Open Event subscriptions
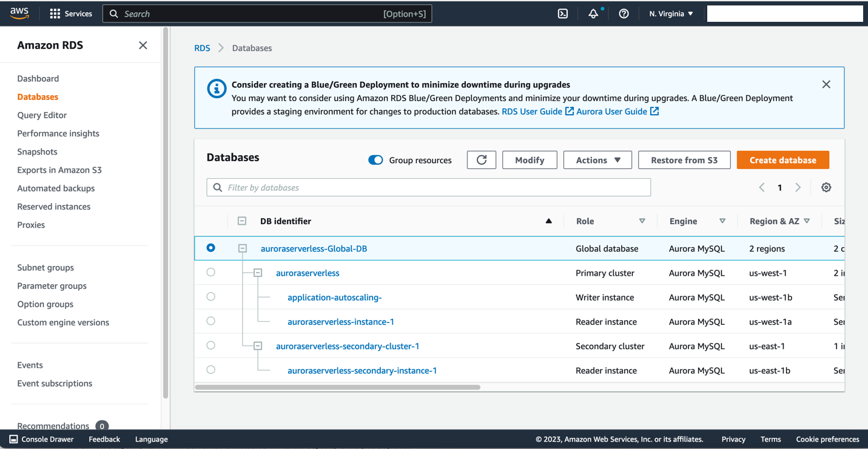Screen dimensions: 868x449 [55, 384]
